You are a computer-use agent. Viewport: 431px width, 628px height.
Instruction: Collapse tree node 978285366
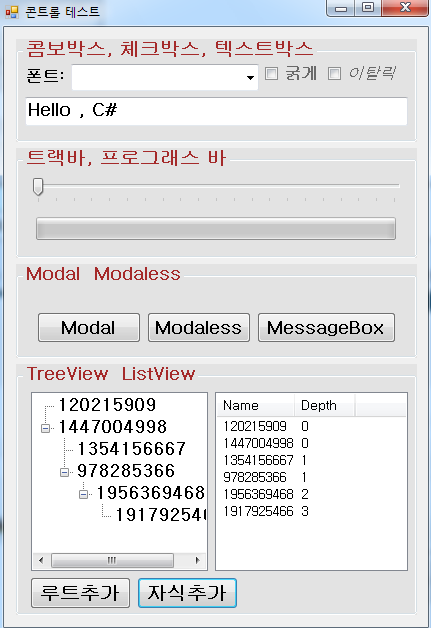(64, 473)
